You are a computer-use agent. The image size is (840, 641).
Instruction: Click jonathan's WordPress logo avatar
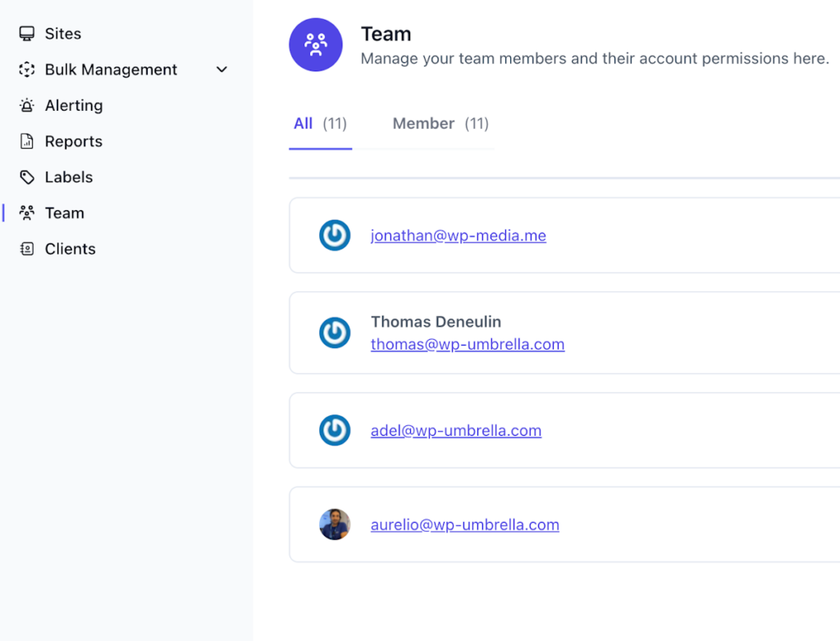[x=335, y=235]
